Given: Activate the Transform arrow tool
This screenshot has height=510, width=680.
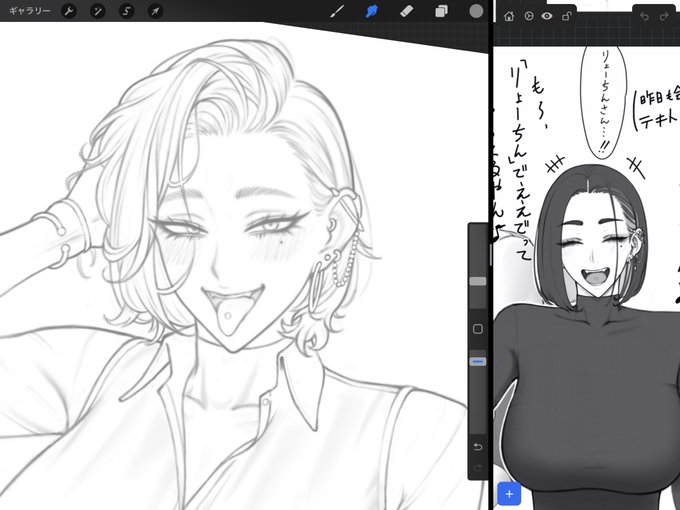Looking at the screenshot, I should [x=155, y=11].
